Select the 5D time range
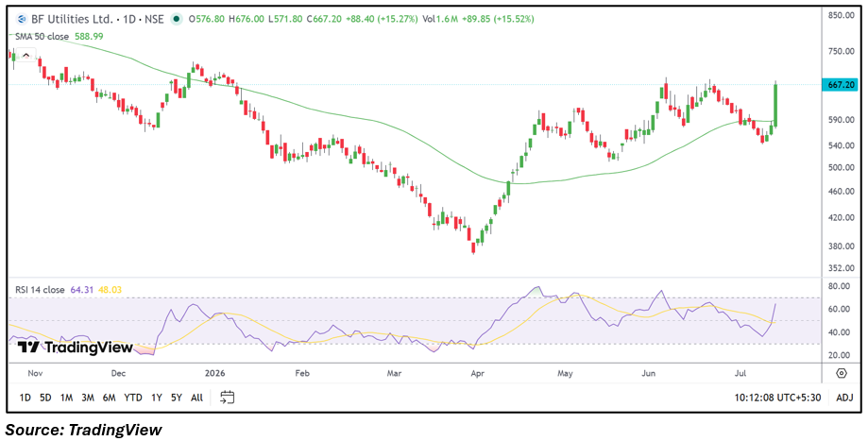Image resolution: width=868 pixels, height=441 pixels. pyautogui.click(x=45, y=398)
